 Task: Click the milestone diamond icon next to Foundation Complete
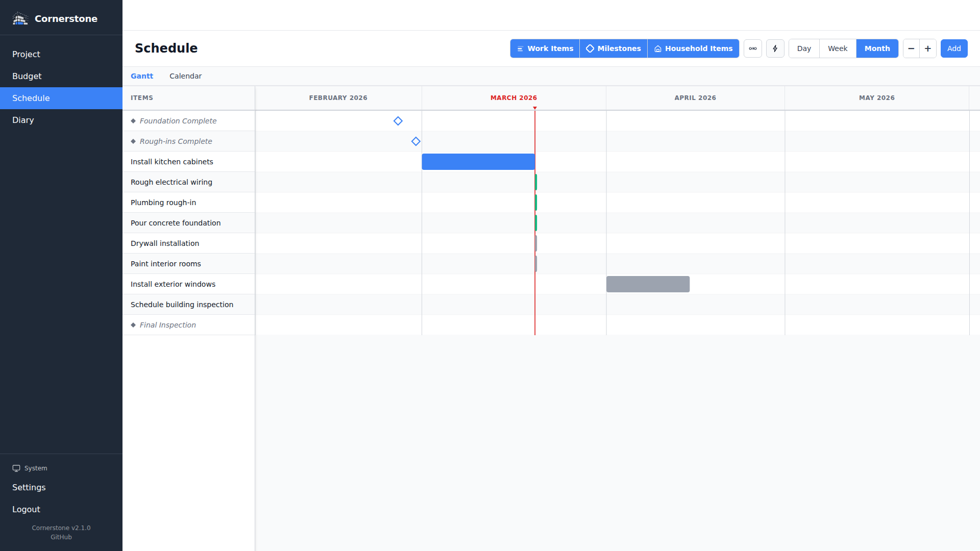[x=134, y=121]
